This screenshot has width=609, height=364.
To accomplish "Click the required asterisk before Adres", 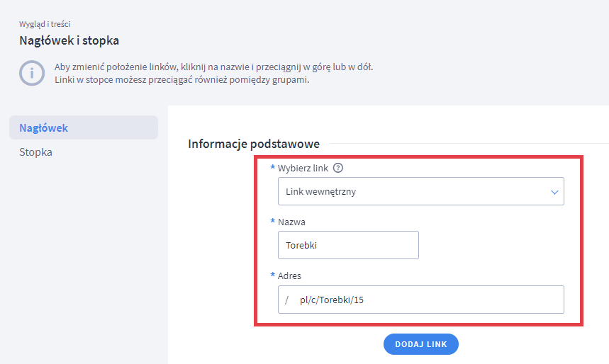I will [273, 275].
